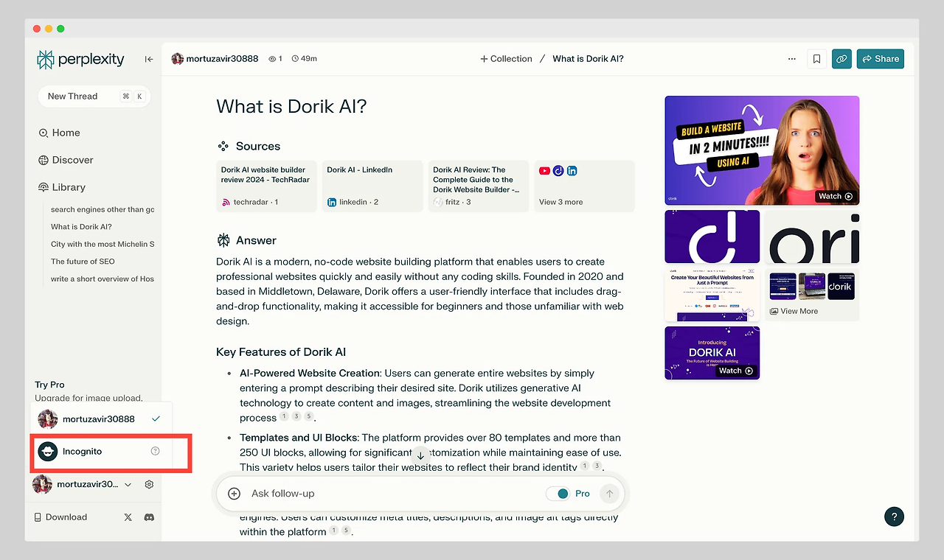Click the Share button
Image resolution: width=944 pixels, height=560 pixels.
coord(881,59)
